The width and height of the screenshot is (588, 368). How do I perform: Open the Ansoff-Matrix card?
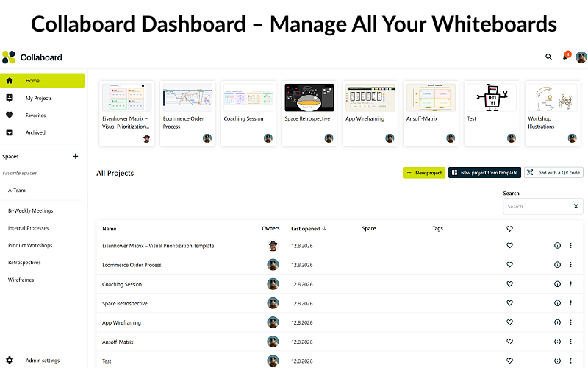click(431, 113)
